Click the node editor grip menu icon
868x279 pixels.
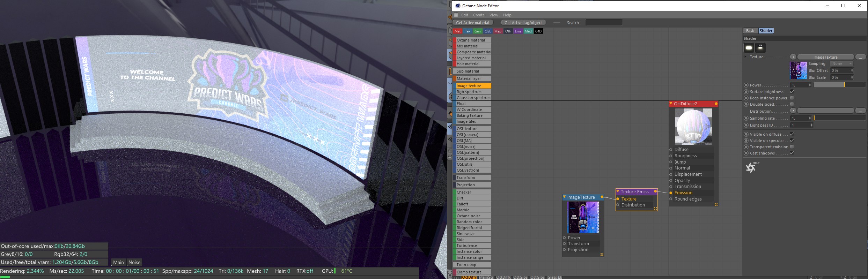tap(456, 15)
